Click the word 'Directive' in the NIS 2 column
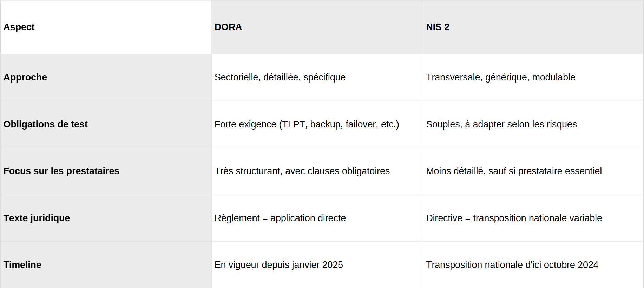Image resolution: width=644 pixels, height=288 pixels. click(444, 218)
